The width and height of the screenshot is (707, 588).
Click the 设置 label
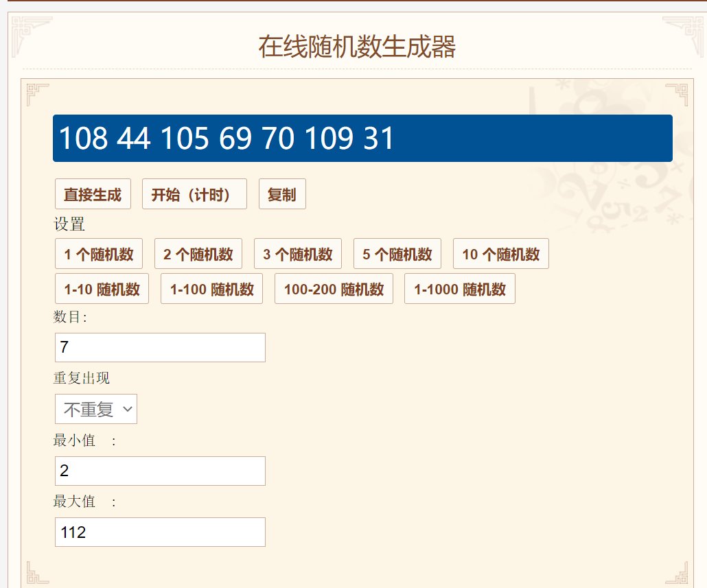(x=69, y=224)
